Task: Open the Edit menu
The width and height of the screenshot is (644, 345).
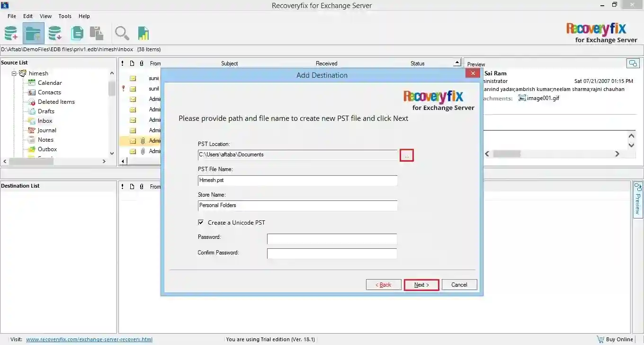Action: pyautogui.click(x=28, y=16)
